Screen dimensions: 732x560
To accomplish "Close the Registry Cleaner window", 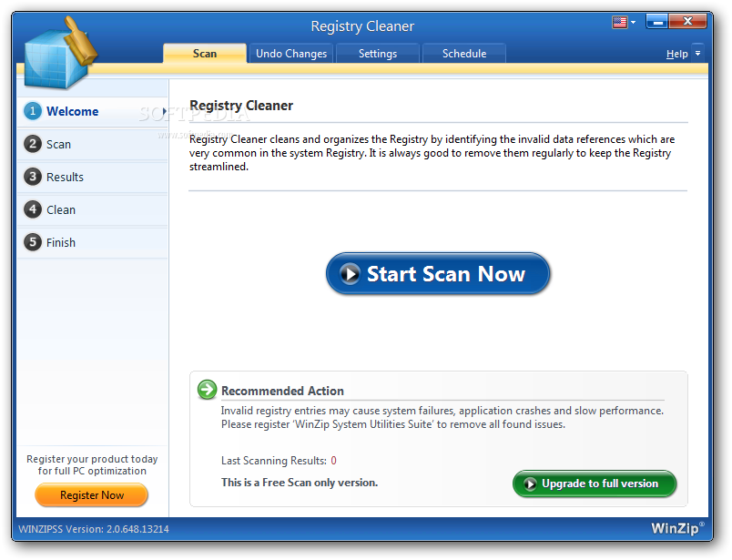I will tap(687, 22).
